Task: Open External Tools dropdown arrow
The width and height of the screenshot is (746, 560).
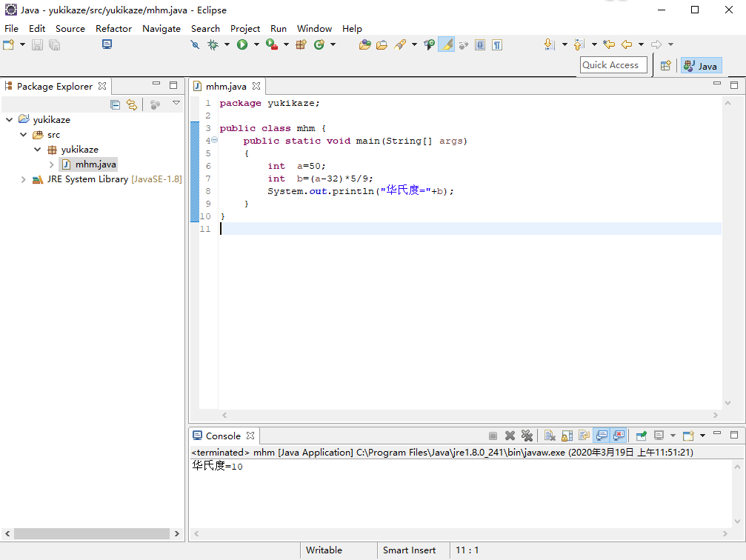Action: click(x=286, y=44)
